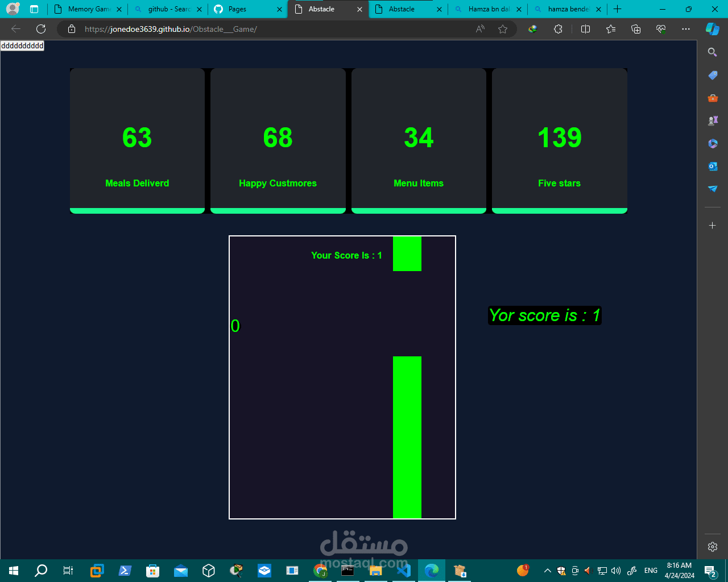Customize sidebar with plus icon
The image size is (728, 582).
coord(713,226)
